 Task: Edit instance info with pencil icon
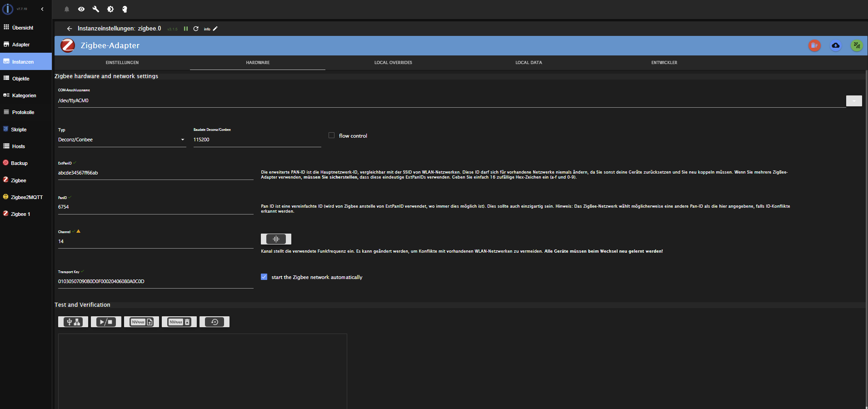point(215,29)
